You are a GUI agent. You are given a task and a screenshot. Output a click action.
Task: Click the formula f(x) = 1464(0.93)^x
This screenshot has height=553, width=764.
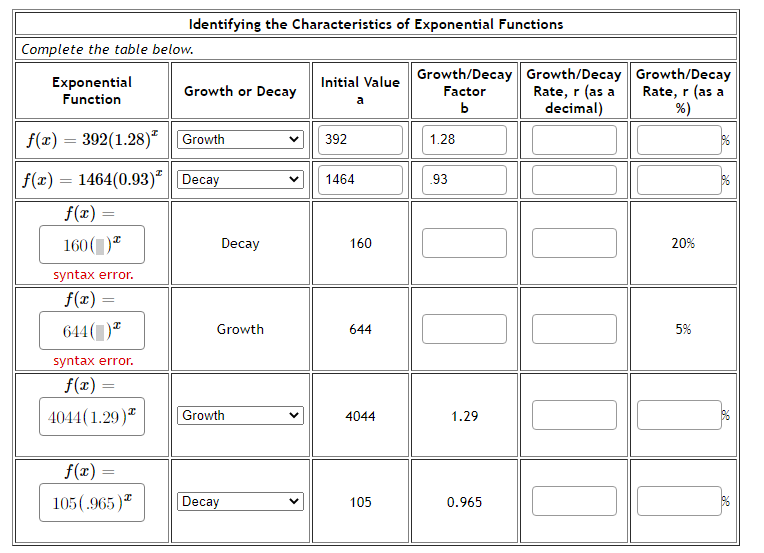tap(92, 180)
